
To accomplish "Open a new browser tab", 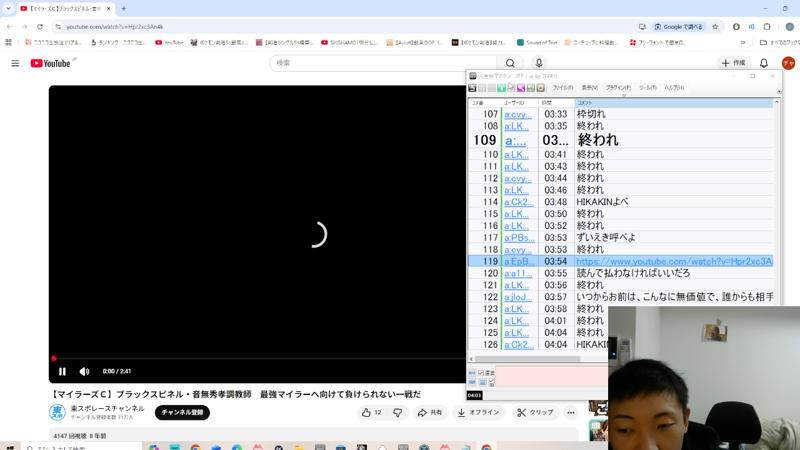I will coord(123,9).
